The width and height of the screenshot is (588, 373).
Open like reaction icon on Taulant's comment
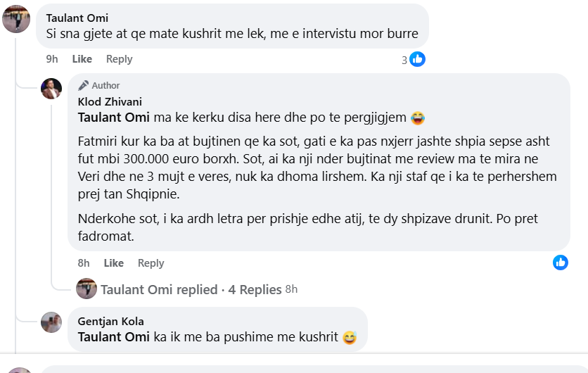coord(418,59)
